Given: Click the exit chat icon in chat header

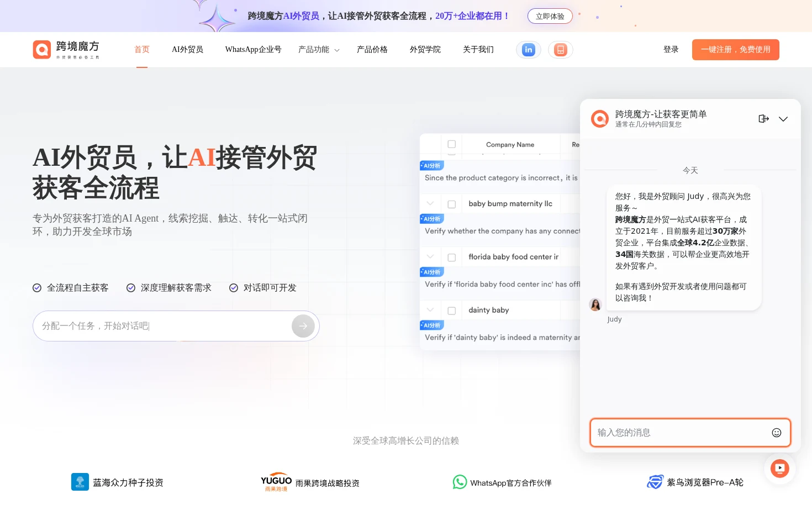Looking at the screenshot, I should (x=764, y=119).
